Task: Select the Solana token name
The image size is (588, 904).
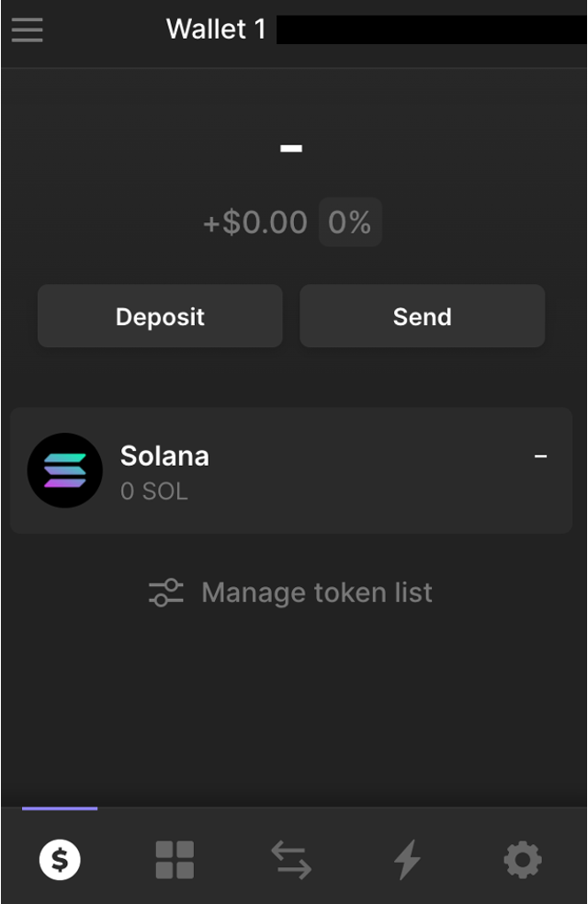Action: 164,456
